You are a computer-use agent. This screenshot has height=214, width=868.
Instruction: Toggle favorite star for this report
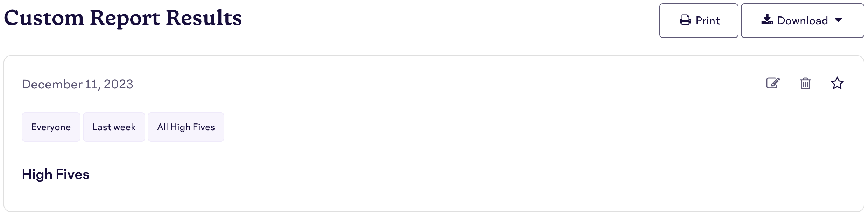tap(837, 83)
